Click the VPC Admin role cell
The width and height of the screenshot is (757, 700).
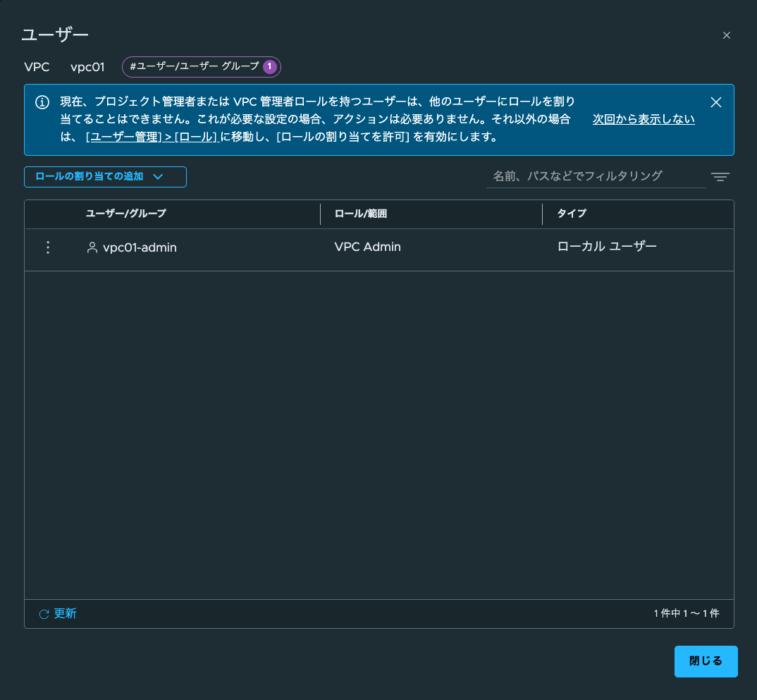tap(367, 247)
